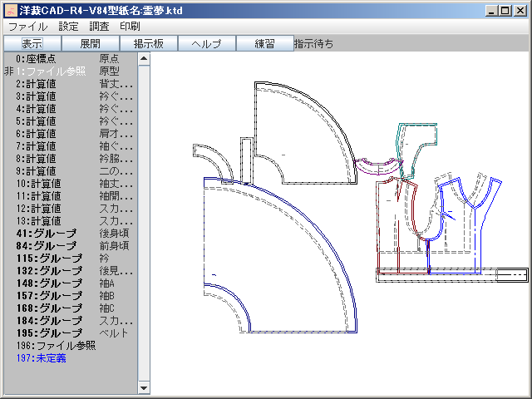Open the 調査 menu
This screenshot has height=399, width=532.
click(x=99, y=27)
